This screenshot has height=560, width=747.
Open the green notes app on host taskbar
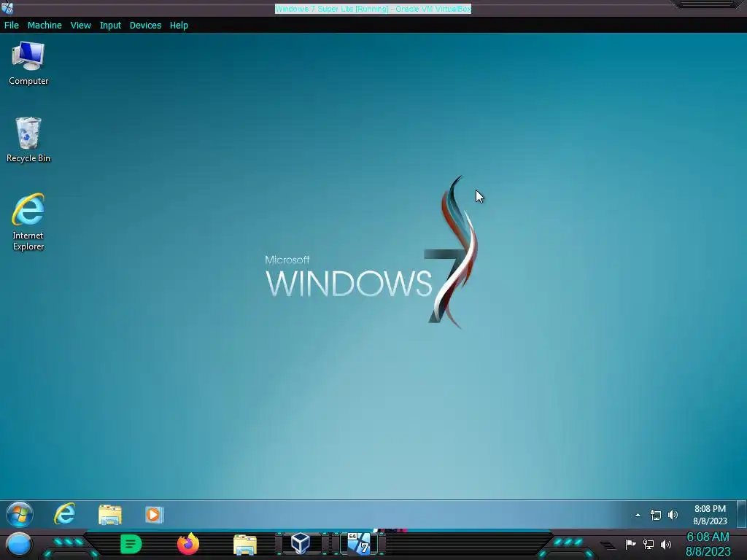[x=131, y=544]
